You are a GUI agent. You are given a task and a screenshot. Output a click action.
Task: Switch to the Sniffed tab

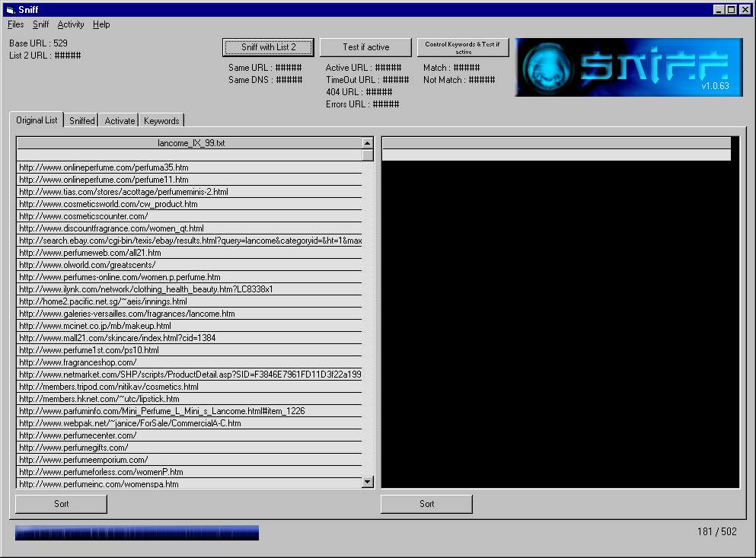[x=82, y=120]
